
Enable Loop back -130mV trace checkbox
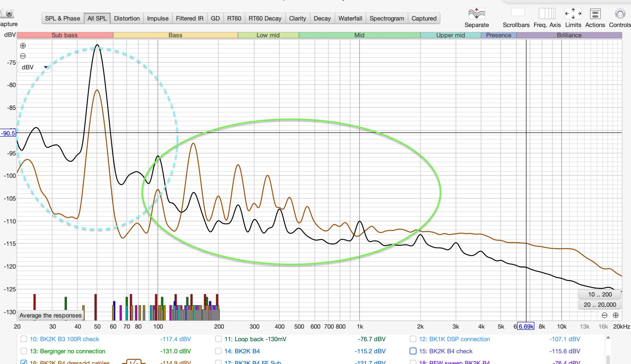tap(218, 339)
